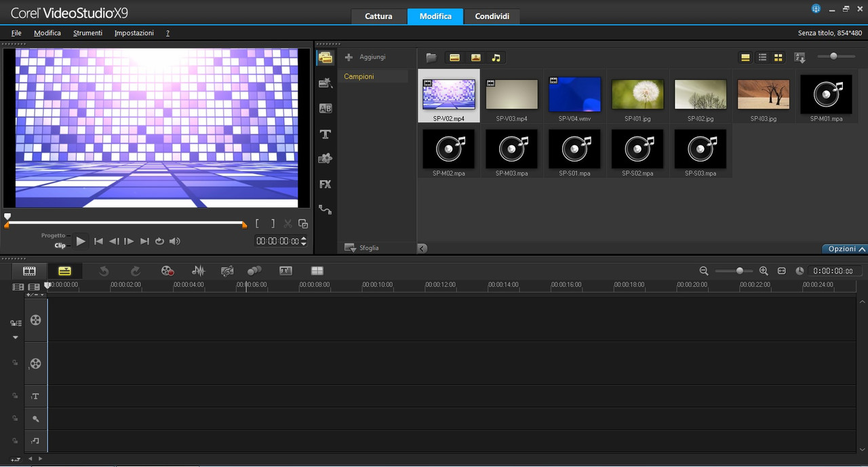Screen dimensions: 868x467
Task: Select Clip playback mode
Action: [x=60, y=245]
